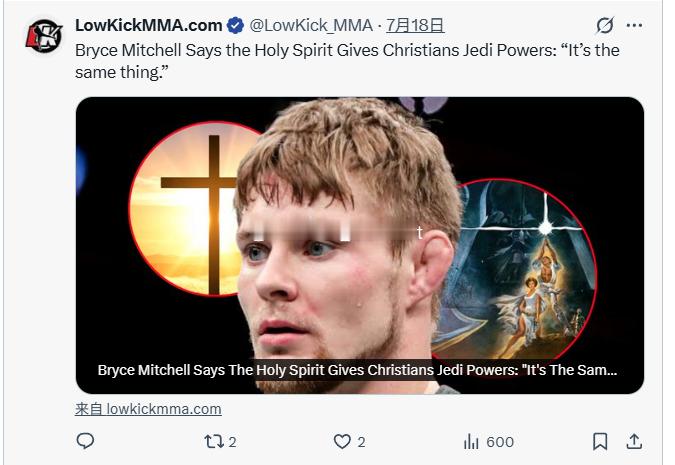Click the tweet text about Jedi Powers
675x465 pixels.
point(347,61)
